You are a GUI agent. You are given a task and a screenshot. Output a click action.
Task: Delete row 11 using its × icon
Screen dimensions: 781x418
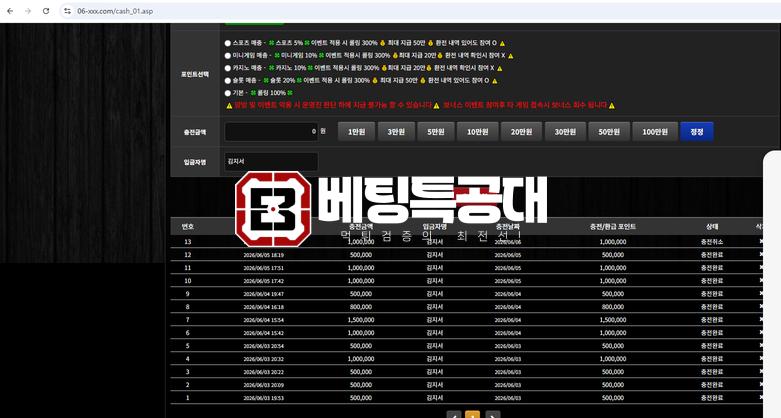point(761,268)
